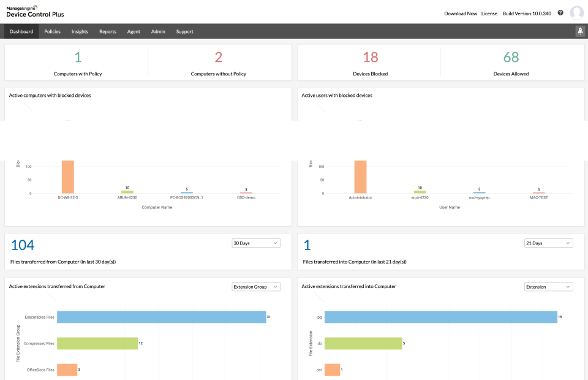Open the Extension dropdown
Viewport: 588px width, 380px height.
pos(548,286)
